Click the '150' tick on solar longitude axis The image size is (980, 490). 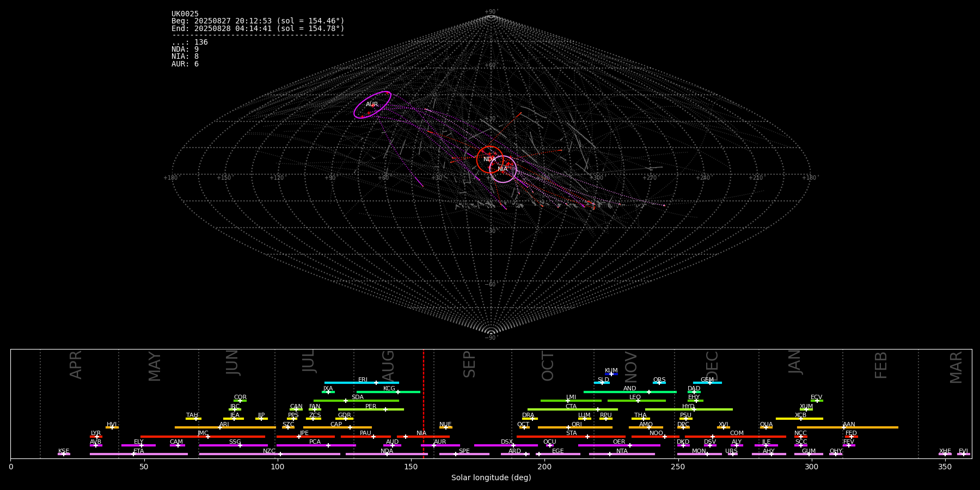pyautogui.click(x=411, y=467)
